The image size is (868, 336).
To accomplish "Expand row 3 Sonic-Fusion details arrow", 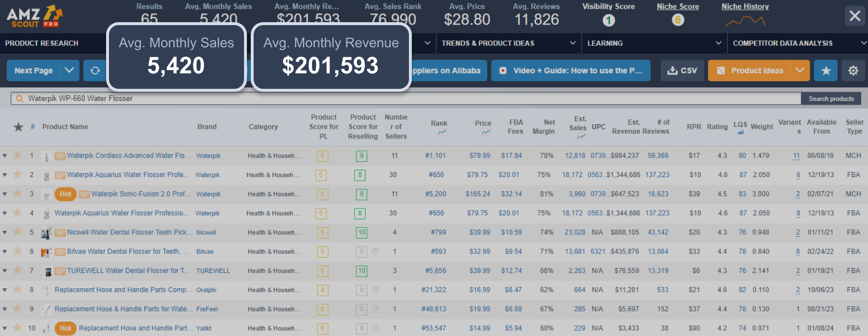I will 5,194.
